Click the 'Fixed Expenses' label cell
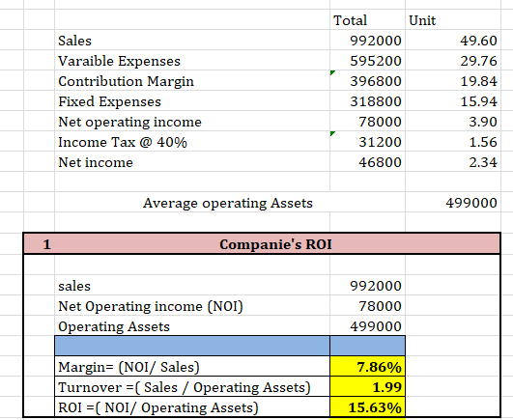This screenshot has height=420, width=513. click(192, 101)
